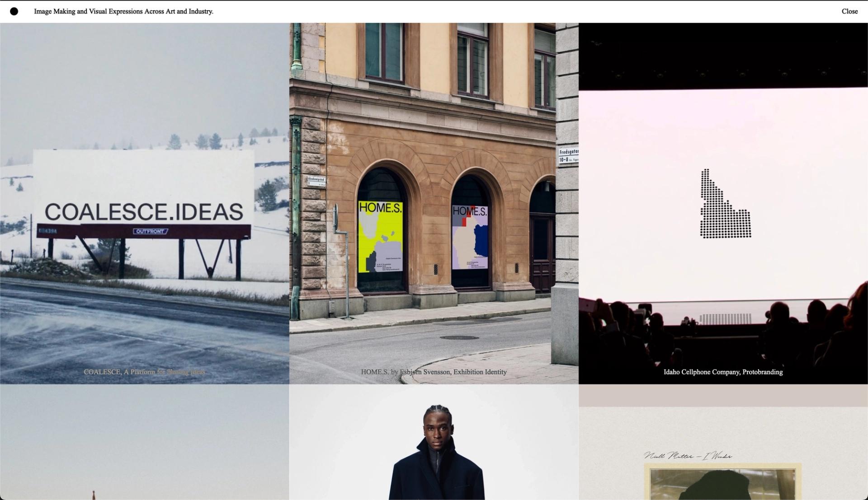Click the black circle logo icon
Screen dimensions: 868x500
pos(14,11)
